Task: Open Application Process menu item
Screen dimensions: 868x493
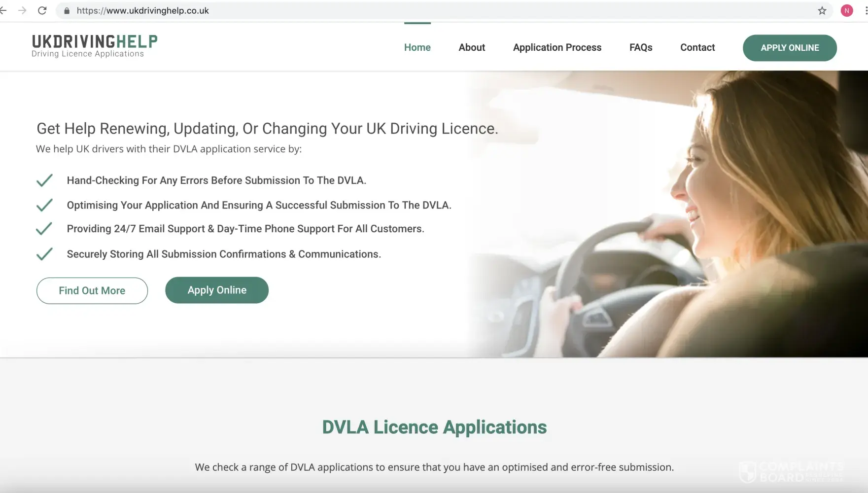Action: click(x=557, y=47)
